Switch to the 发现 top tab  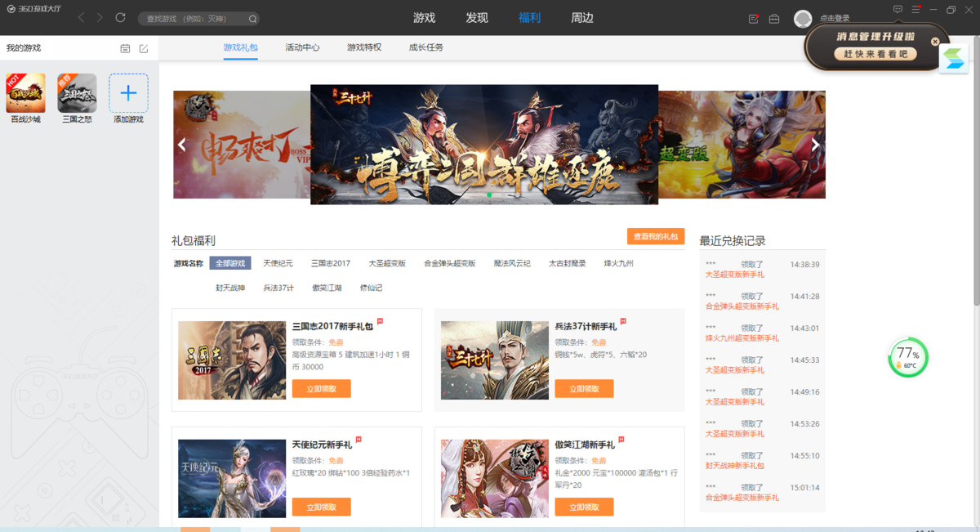point(477,18)
